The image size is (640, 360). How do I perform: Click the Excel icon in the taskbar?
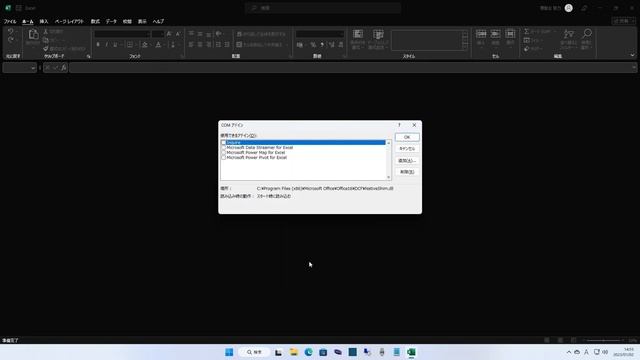pyautogui.click(x=411, y=352)
